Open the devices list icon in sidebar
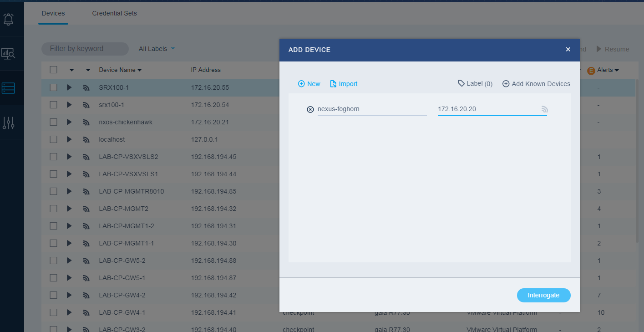 [9, 88]
